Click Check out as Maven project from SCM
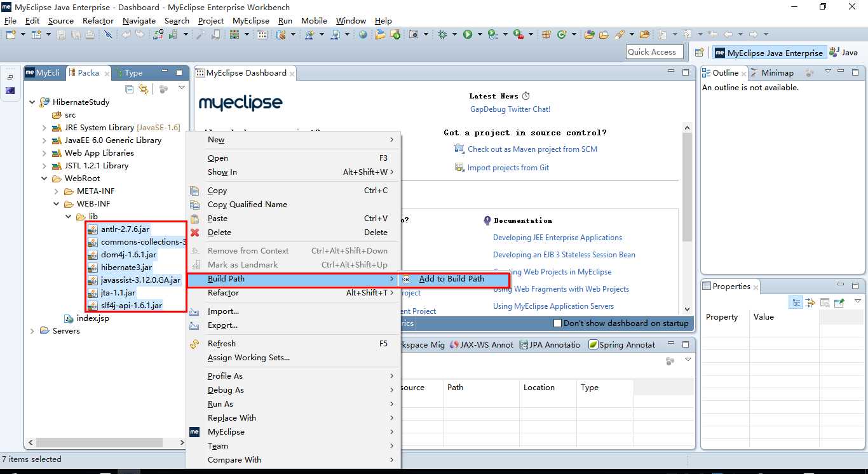The image size is (868, 474). tap(532, 149)
